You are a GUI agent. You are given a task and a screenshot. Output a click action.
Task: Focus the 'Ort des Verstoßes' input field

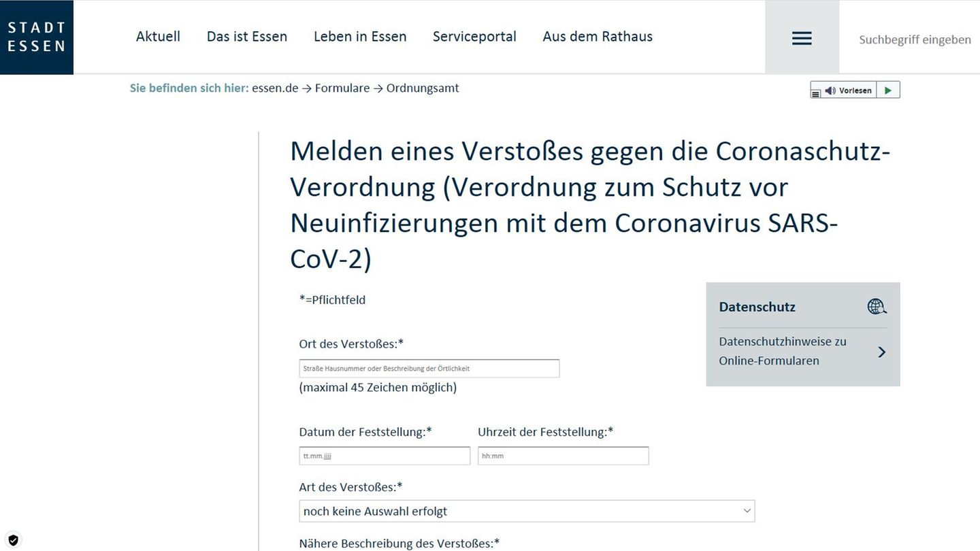point(429,369)
